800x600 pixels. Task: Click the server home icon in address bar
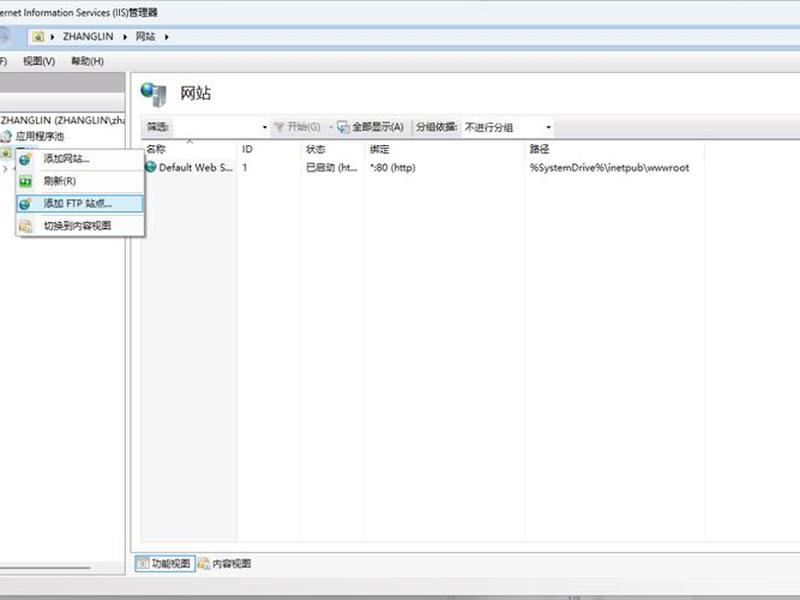[38, 37]
